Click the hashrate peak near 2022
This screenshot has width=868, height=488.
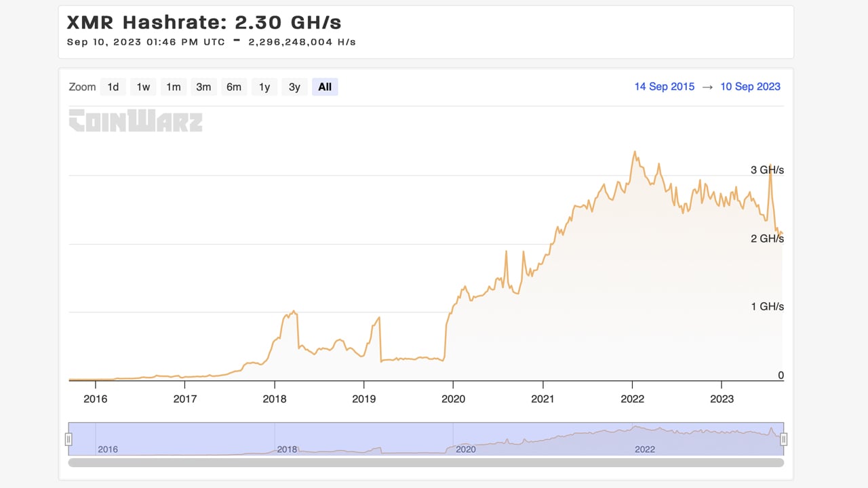pos(635,152)
